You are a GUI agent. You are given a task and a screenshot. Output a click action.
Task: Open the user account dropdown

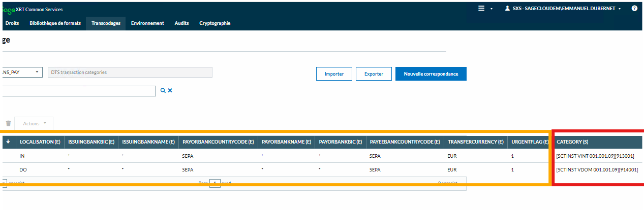coord(563,9)
